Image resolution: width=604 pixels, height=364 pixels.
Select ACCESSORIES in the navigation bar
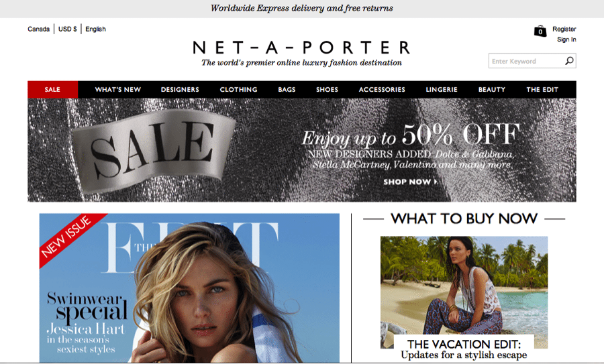[382, 90]
